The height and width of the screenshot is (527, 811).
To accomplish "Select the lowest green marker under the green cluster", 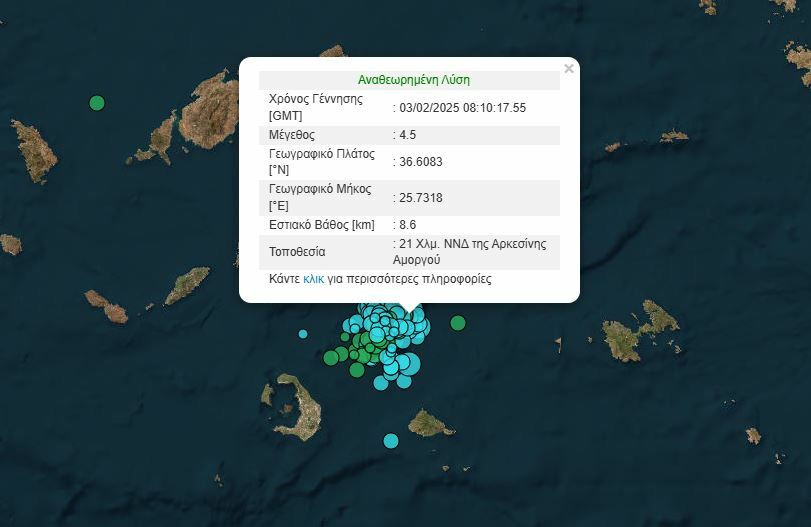I will (356, 370).
